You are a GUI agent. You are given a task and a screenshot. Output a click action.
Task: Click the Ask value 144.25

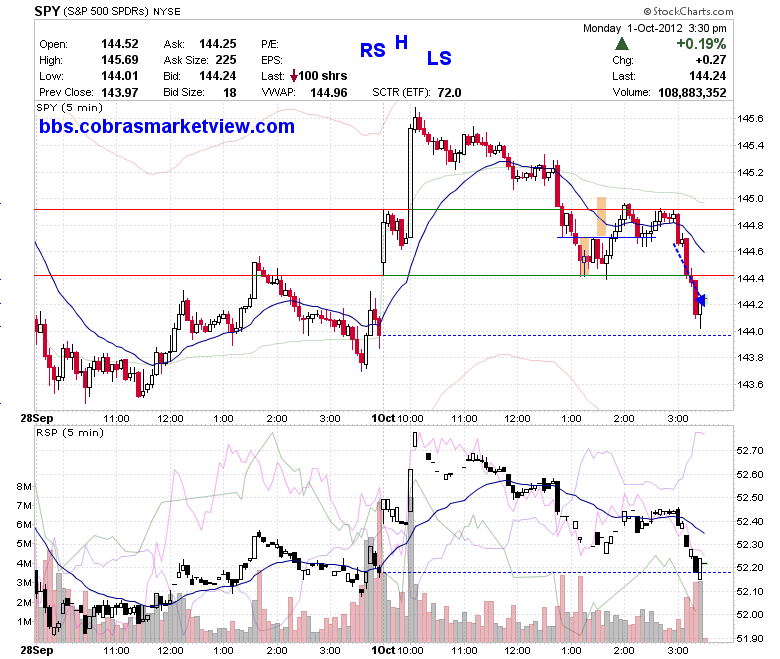[x=218, y=44]
